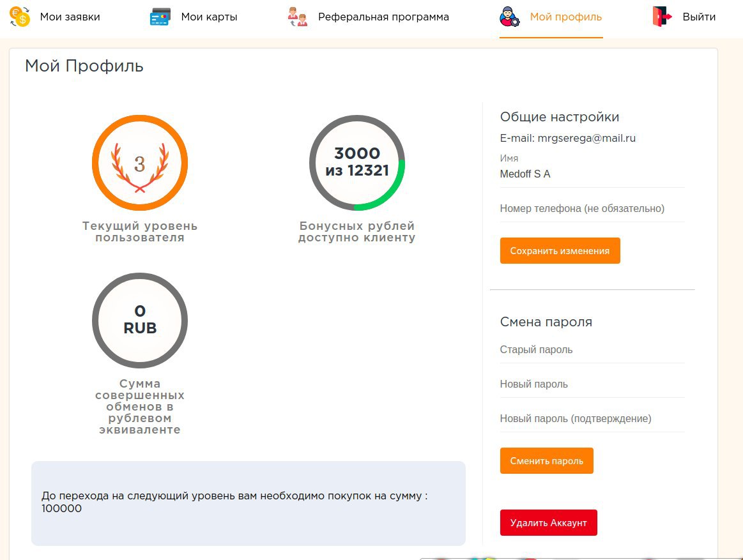Click the 3000 из 12321 bonus progress ring

coord(357,163)
